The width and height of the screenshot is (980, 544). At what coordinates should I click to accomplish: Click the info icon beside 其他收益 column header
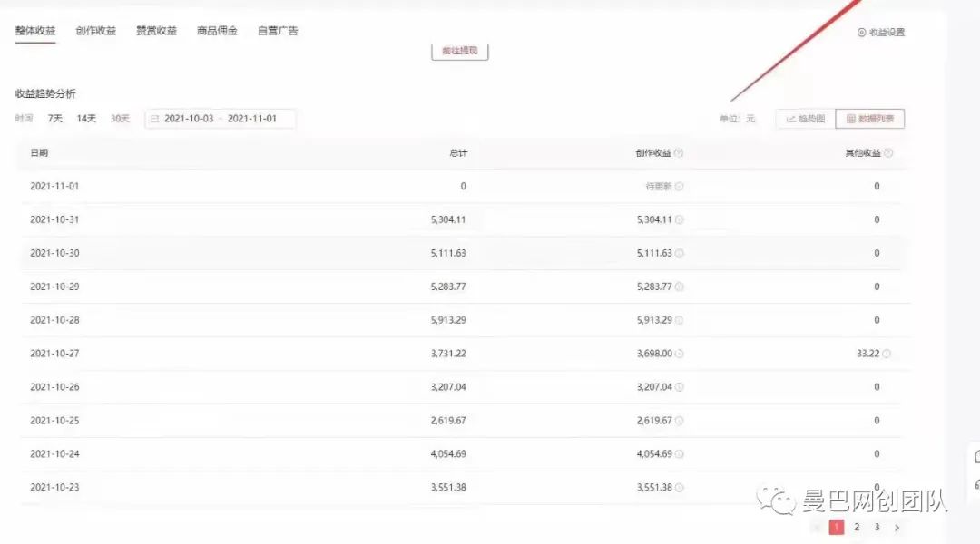click(889, 152)
